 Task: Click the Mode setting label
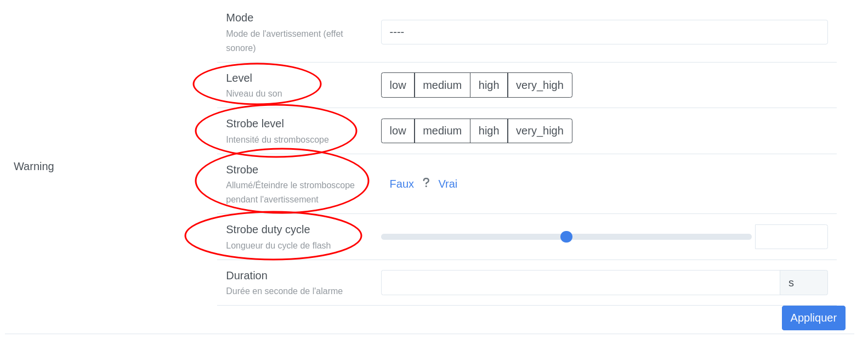[x=240, y=18]
